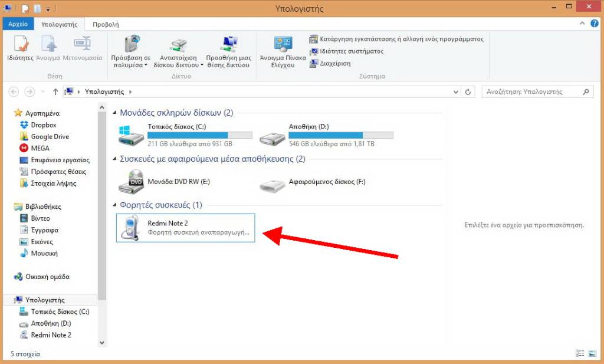Click Ιδιότητες συστήματος
The image size is (604, 364).
346,51
